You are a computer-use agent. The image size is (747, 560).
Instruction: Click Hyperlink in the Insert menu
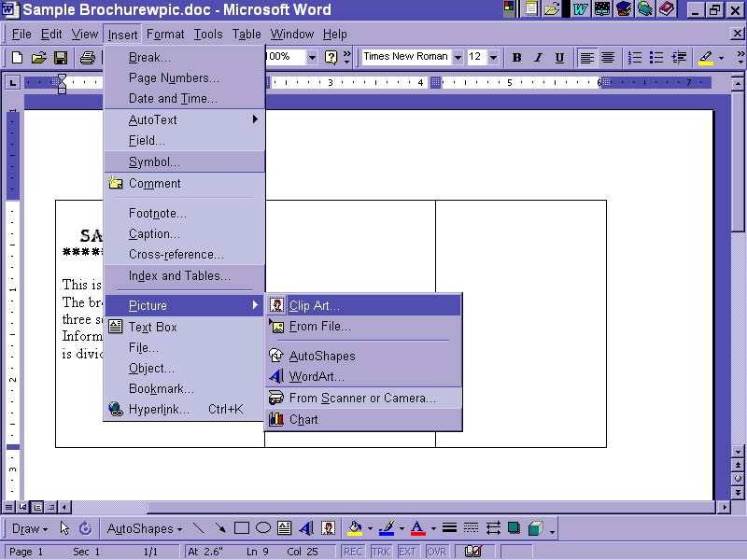159,409
